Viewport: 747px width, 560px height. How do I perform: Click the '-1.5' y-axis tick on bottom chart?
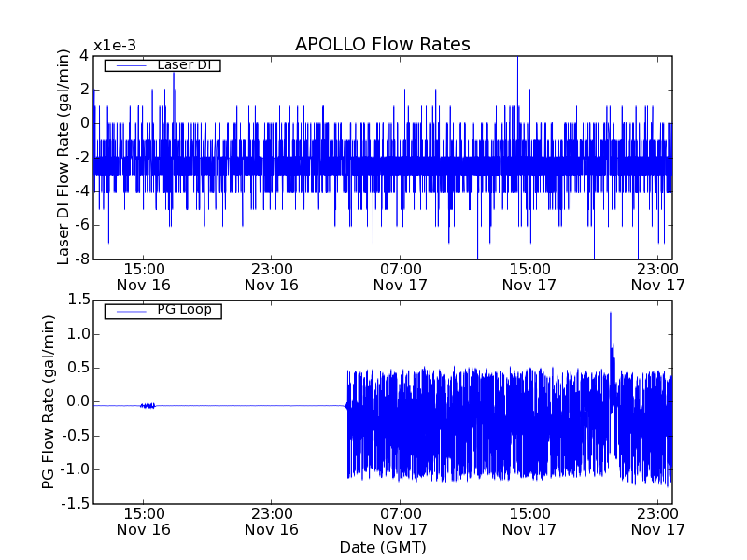click(x=76, y=503)
